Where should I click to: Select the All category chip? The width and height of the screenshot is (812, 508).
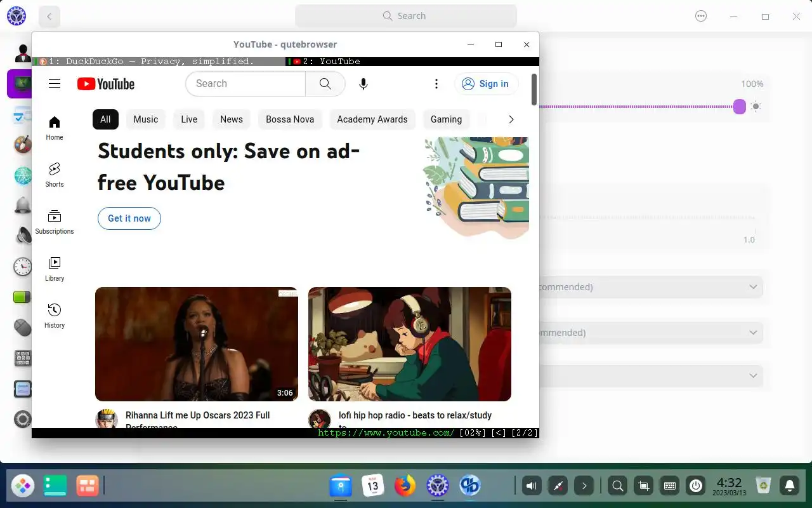pos(105,119)
